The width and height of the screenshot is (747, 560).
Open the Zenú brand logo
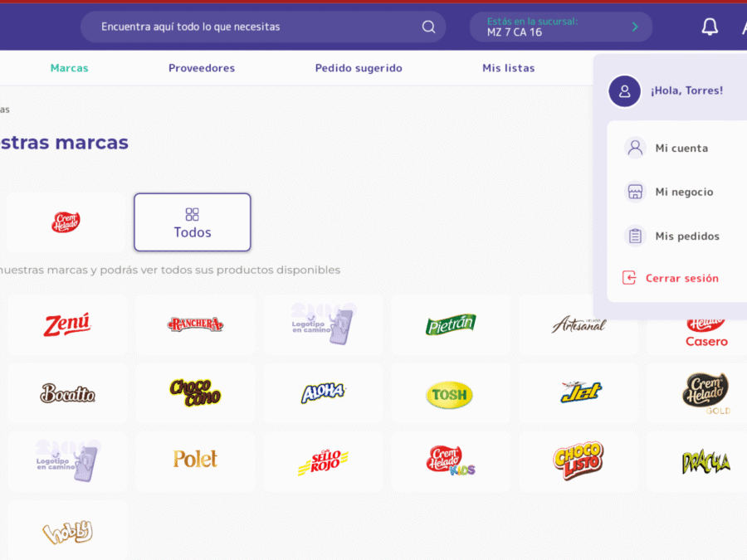[x=67, y=324]
